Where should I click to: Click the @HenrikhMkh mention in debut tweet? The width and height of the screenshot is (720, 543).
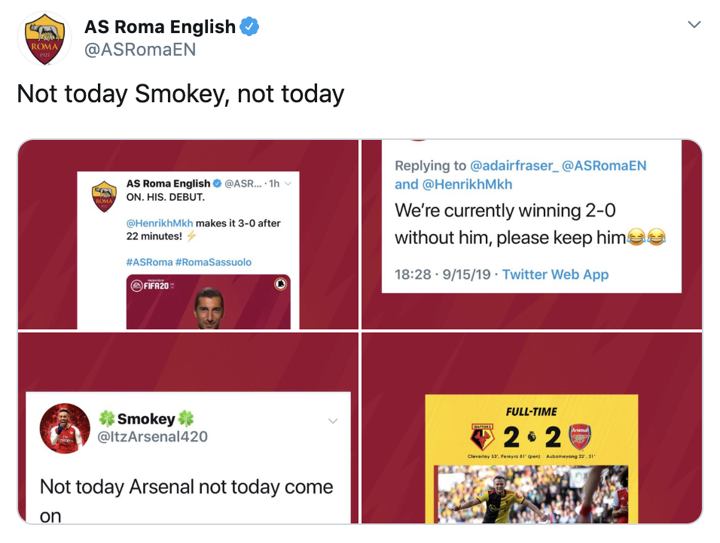click(x=160, y=223)
